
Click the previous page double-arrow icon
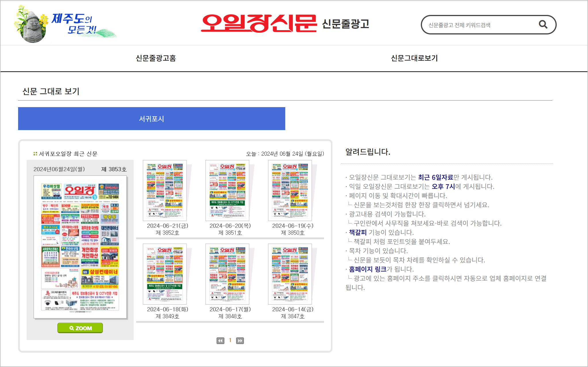click(x=220, y=341)
